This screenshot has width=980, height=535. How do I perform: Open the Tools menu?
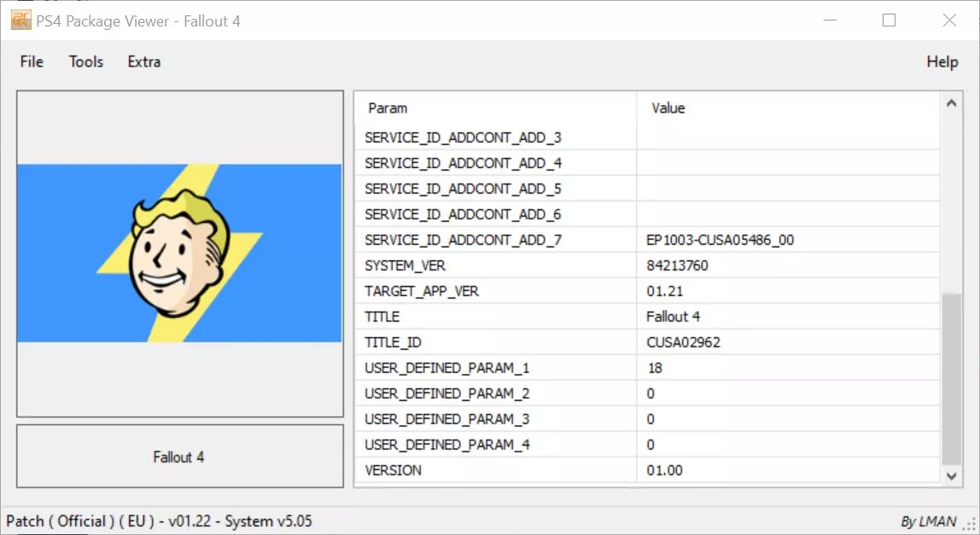click(x=86, y=61)
